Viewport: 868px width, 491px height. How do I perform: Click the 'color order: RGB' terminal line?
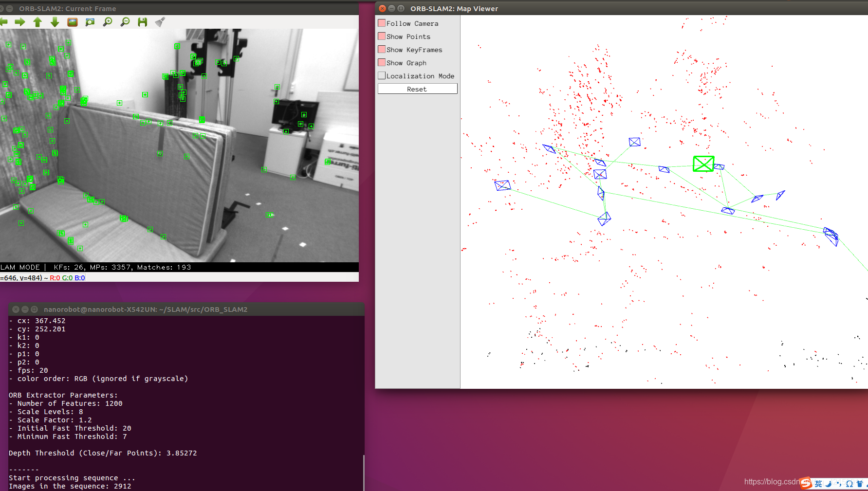tap(98, 379)
